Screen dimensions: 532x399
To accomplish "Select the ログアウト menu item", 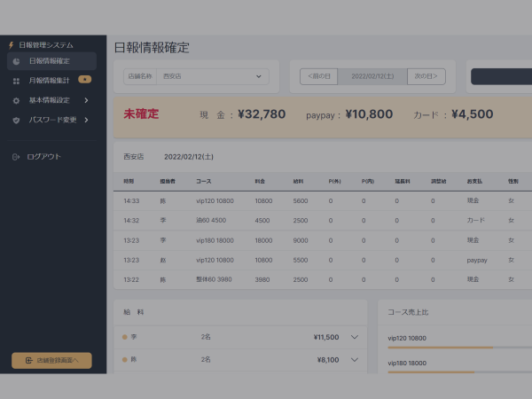I will coord(44,157).
